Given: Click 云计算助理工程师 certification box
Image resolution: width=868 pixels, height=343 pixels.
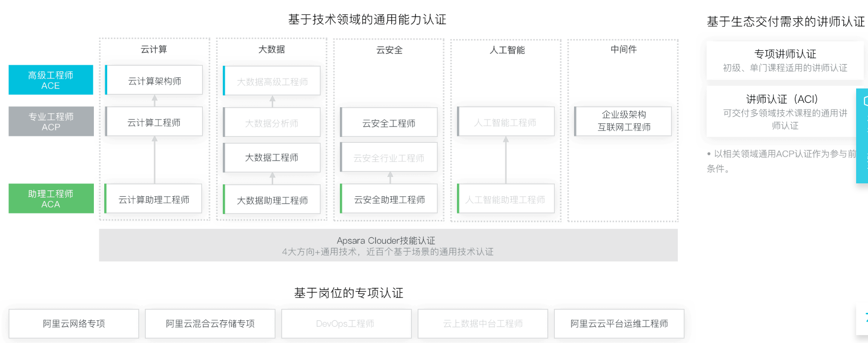Looking at the screenshot, I should click(x=154, y=199).
